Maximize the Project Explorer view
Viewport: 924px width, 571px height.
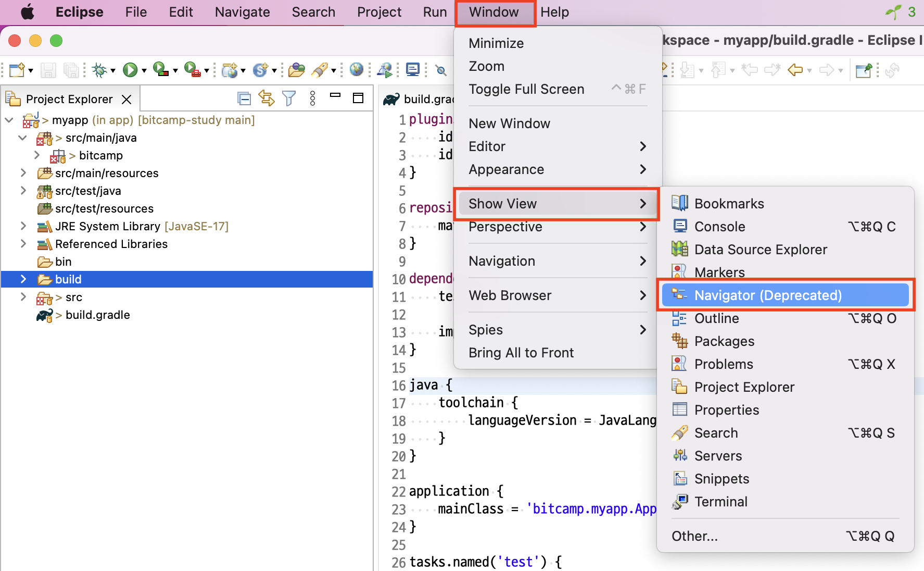coord(358,98)
